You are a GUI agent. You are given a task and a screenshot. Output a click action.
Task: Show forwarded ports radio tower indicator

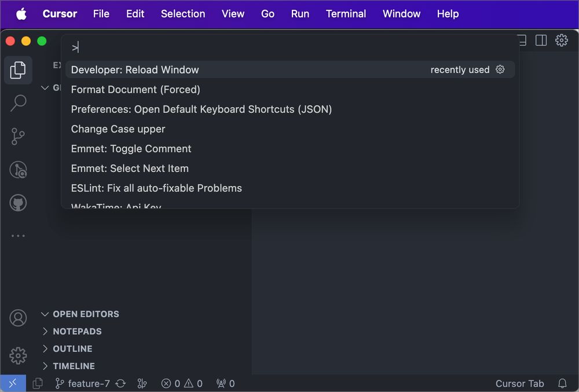coord(226,384)
